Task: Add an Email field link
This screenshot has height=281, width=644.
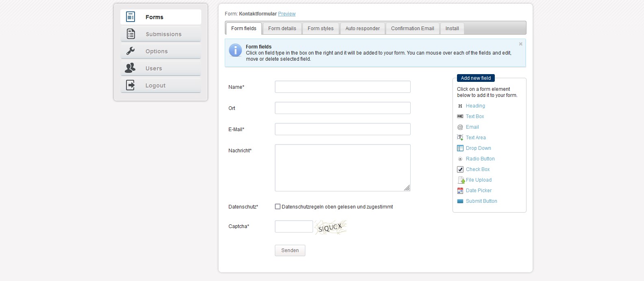Action: [472, 127]
